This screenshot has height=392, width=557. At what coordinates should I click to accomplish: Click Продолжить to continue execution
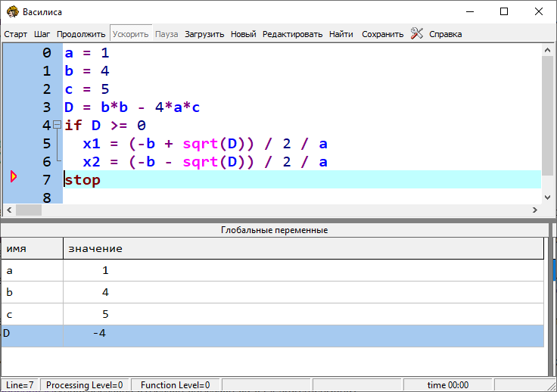[x=81, y=34]
